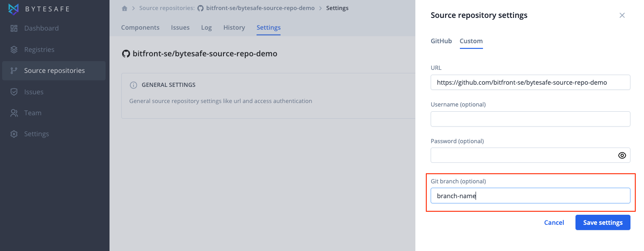Click into the Git branch field
The width and height of the screenshot is (644, 251).
click(x=531, y=196)
